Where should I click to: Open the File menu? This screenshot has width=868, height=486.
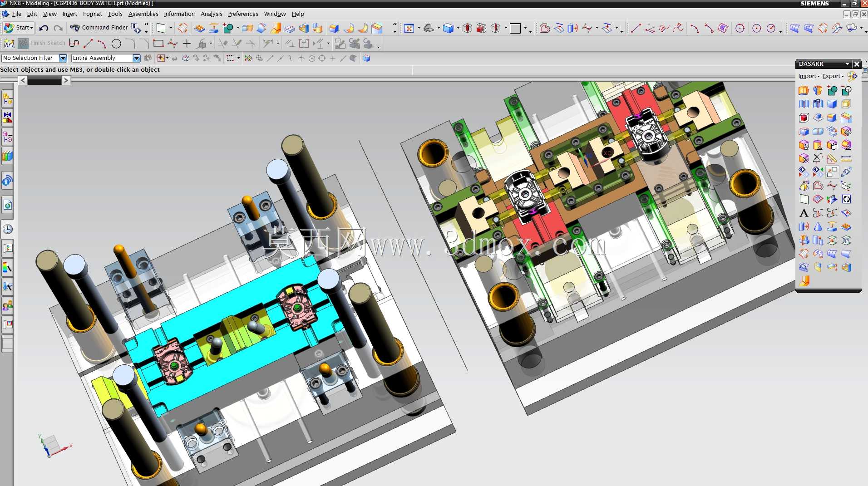click(x=16, y=14)
